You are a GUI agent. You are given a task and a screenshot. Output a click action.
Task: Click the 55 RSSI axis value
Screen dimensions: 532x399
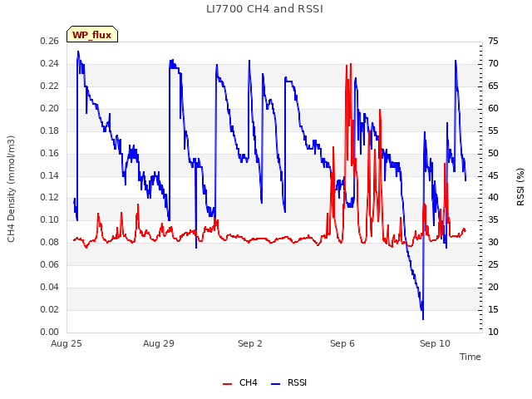493,131
